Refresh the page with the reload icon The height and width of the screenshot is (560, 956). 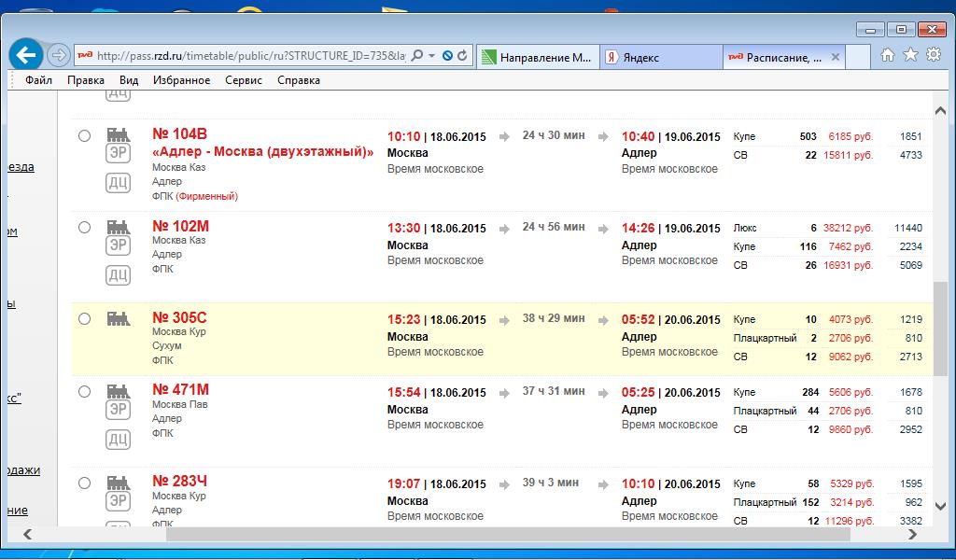(462, 56)
